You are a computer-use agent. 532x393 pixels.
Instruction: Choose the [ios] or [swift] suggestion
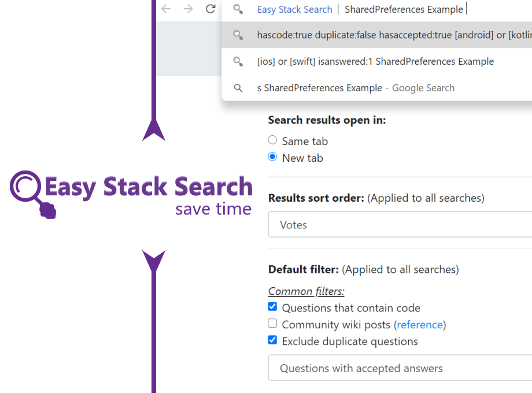[376, 61]
